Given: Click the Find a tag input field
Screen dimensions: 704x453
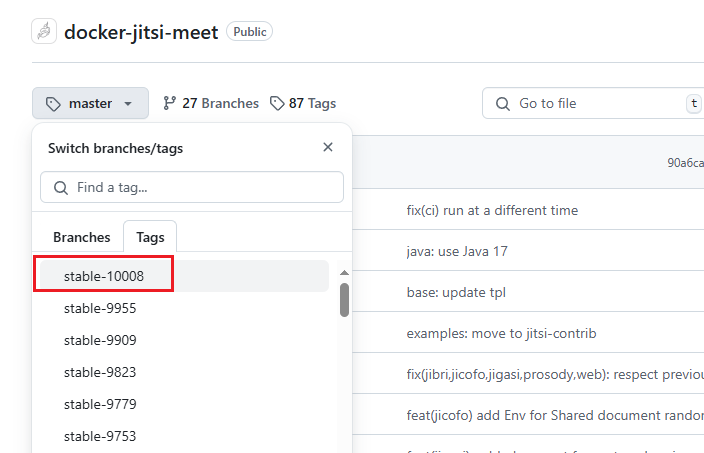Looking at the screenshot, I should coord(192,187).
